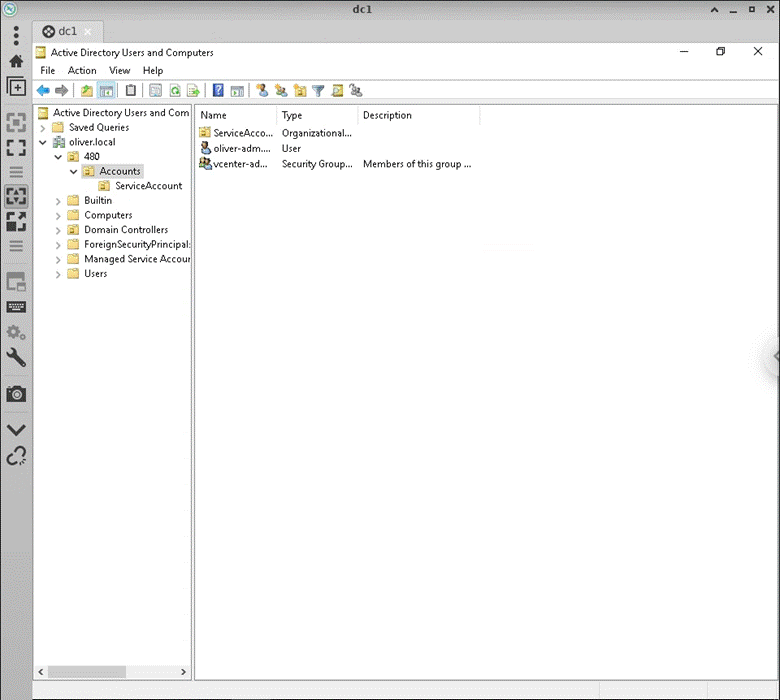The height and width of the screenshot is (700, 780).
Task: Click the Find objects magnifier icon
Action: (337, 91)
